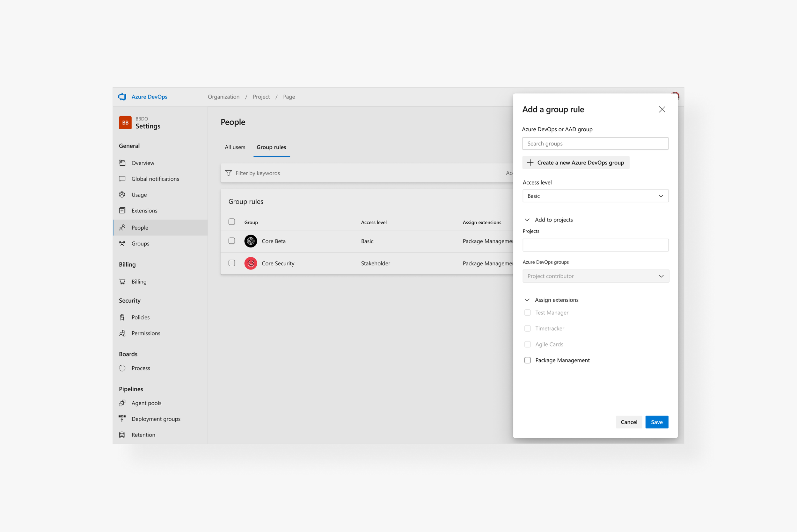Click Create a new Azure DevOps group
The image size is (797, 532).
tap(576, 162)
